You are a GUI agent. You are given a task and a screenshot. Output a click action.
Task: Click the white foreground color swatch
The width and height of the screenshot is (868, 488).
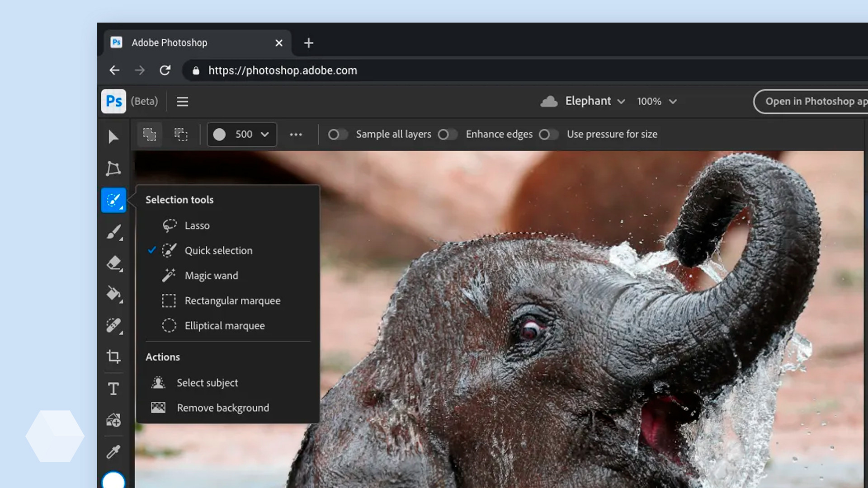pos(113,480)
